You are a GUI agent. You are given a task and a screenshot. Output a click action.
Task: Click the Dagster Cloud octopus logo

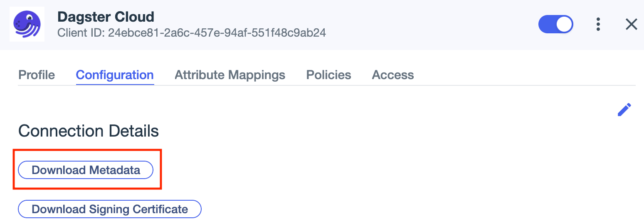tap(27, 24)
